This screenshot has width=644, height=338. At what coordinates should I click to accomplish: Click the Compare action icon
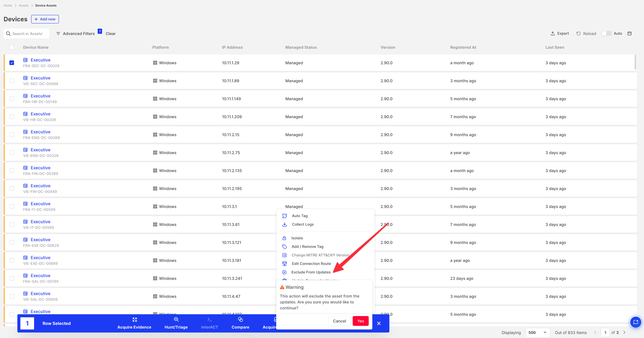click(x=240, y=319)
